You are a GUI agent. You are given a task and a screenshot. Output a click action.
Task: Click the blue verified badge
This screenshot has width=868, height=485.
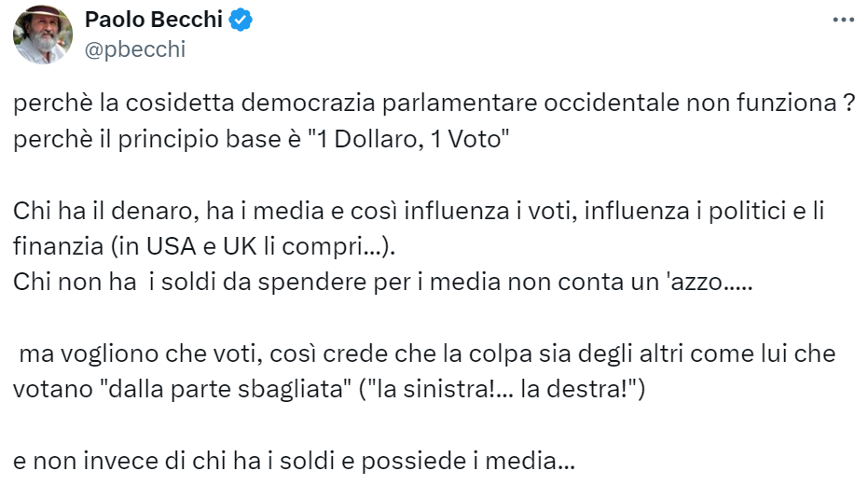tap(241, 21)
